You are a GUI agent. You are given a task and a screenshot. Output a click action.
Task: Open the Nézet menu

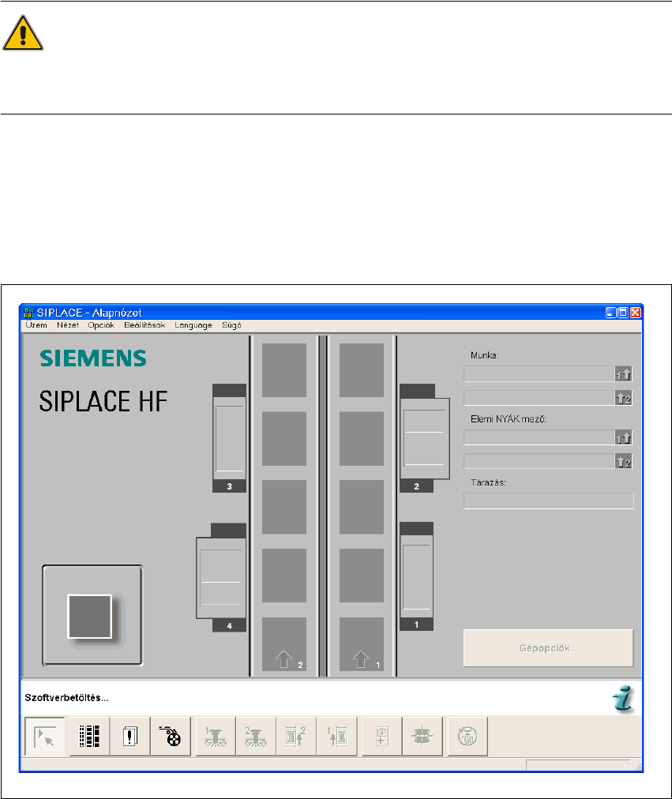[x=68, y=325]
